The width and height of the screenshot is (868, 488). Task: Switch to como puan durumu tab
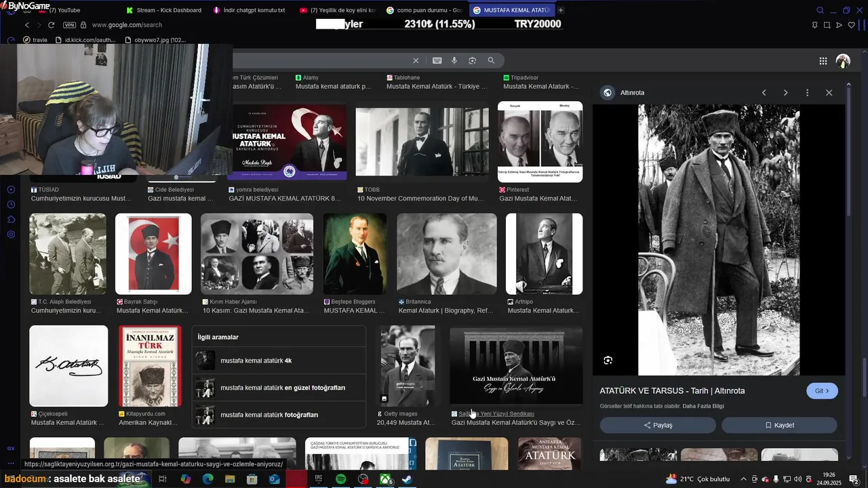[x=425, y=10]
